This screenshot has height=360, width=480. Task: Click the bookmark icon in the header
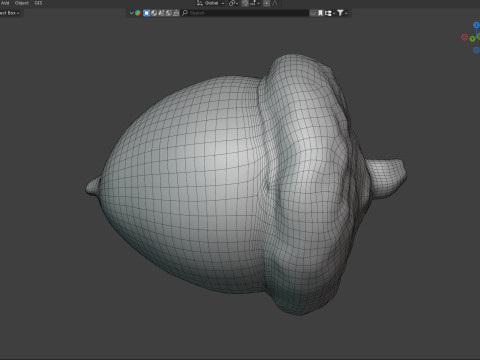[x=320, y=13]
